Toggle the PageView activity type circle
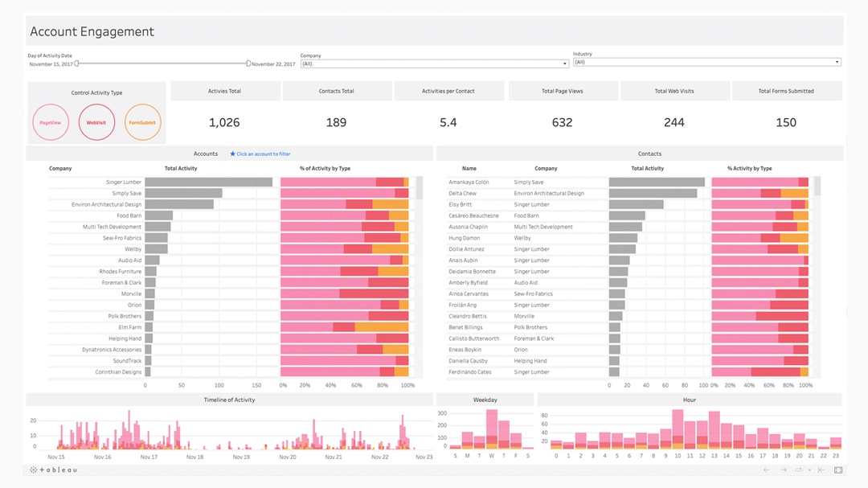Image resolution: width=868 pixels, height=488 pixels. point(51,123)
